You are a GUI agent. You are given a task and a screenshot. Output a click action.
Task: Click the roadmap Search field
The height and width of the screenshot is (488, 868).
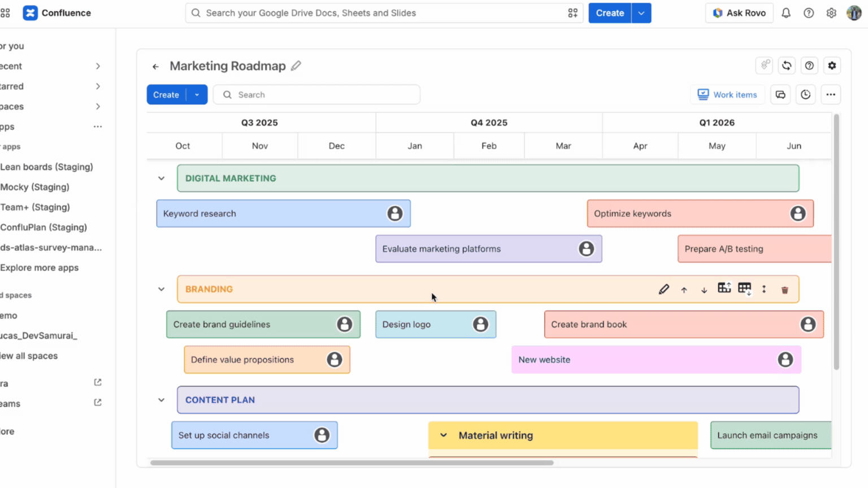(316, 95)
